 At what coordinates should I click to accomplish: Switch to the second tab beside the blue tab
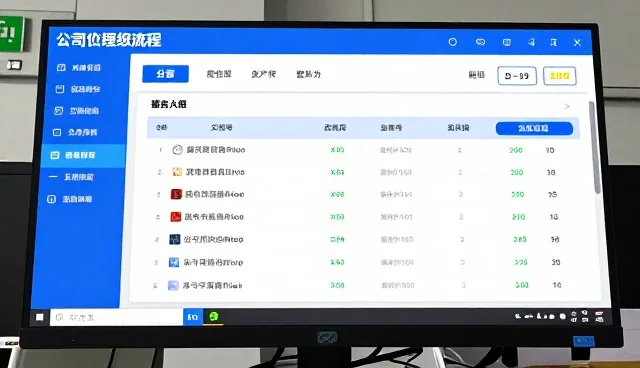(x=219, y=74)
